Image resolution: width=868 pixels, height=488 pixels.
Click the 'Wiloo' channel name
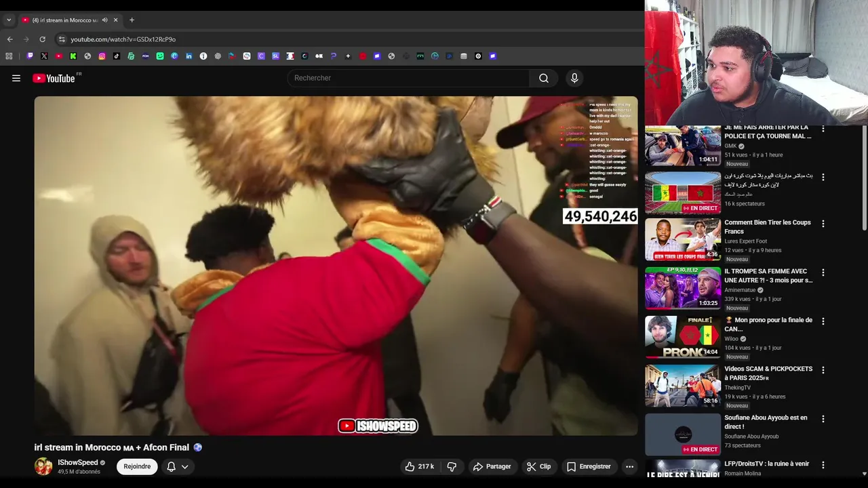731,339
